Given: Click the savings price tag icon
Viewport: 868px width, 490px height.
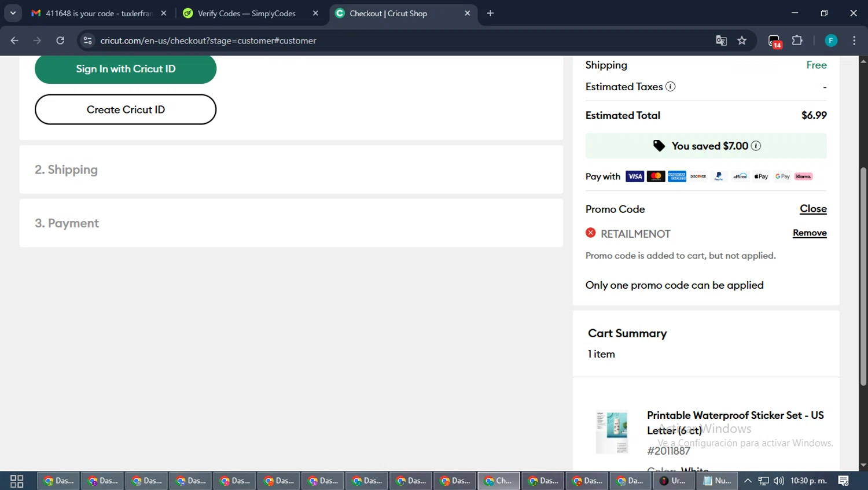Looking at the screenshot, I should coord(659,146).
